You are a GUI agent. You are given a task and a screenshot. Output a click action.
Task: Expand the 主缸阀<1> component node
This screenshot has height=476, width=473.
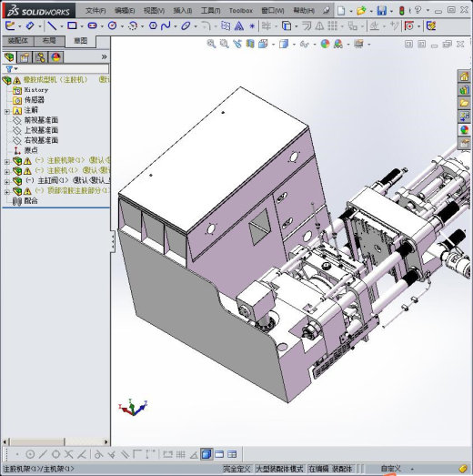coord(7,182)
